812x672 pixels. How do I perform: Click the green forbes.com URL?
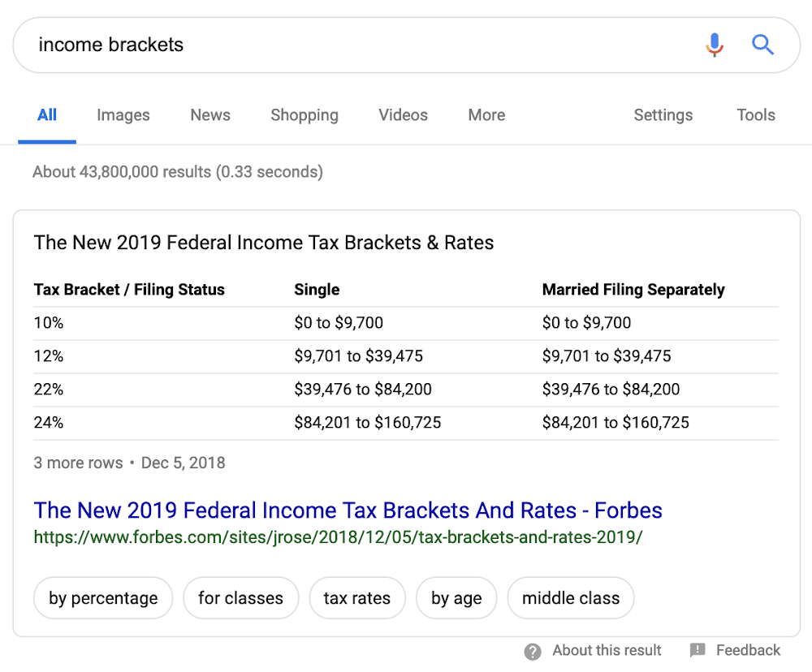pyautogui.click(x=338, y=537)
